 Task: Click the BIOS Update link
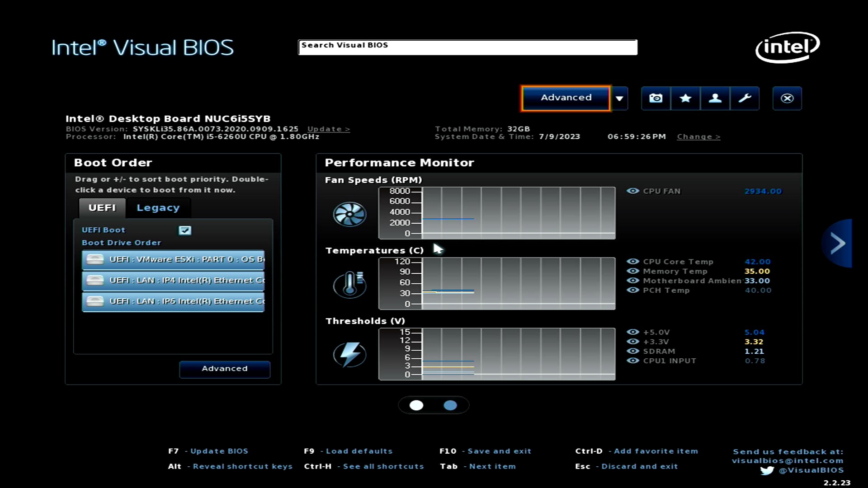[x=328, y=129]
